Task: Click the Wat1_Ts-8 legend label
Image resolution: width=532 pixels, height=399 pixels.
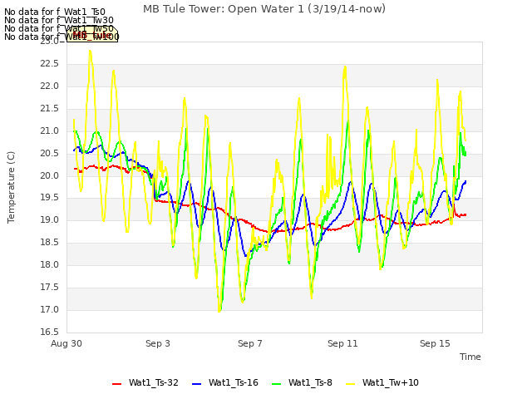Action: pos(310,382)
